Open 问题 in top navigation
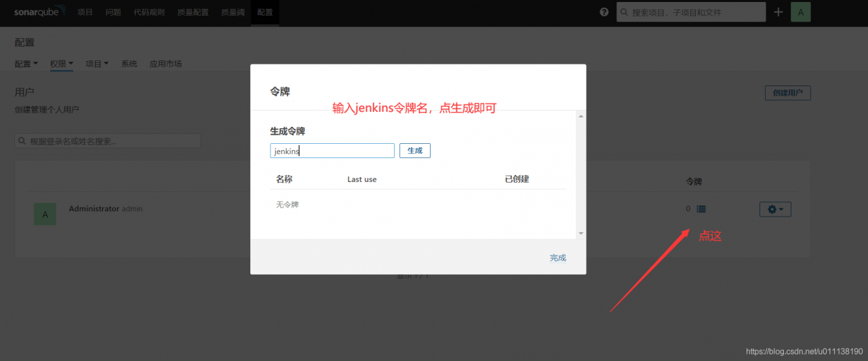Image resolution: width=868 pixels, height=361 pixels. click(113, 12)
